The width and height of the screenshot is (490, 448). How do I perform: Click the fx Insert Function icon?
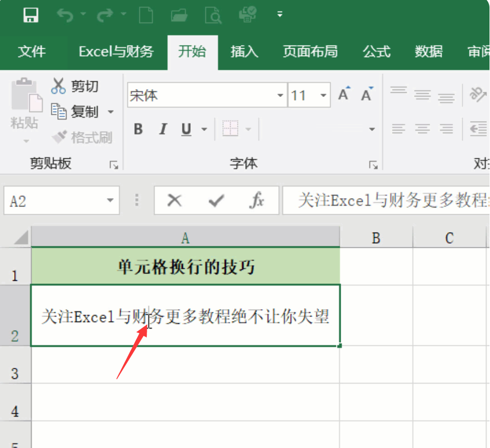pos(256,200)
